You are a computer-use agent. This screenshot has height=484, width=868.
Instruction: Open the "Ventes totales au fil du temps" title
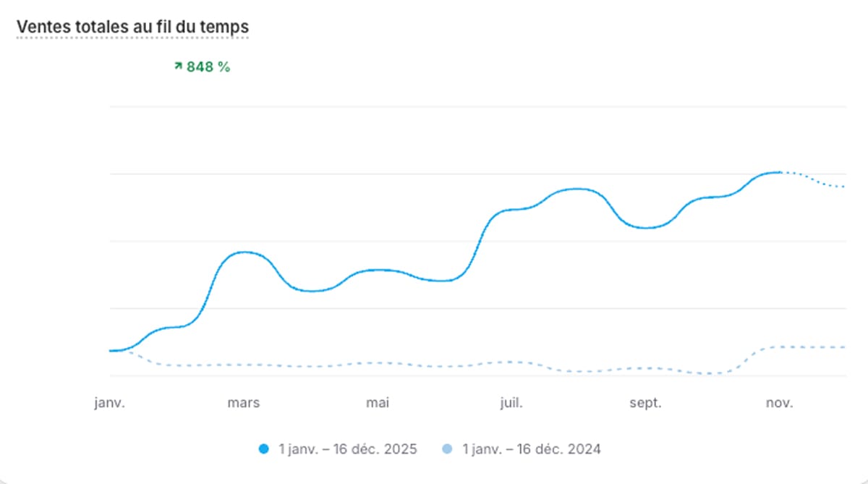click(x=132, y=26)
